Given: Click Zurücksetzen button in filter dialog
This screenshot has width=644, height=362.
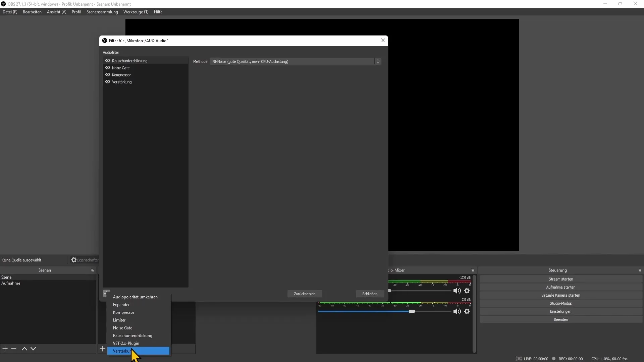Looking at the screenshot, I should pyautogui.click(x=304, y=294).
